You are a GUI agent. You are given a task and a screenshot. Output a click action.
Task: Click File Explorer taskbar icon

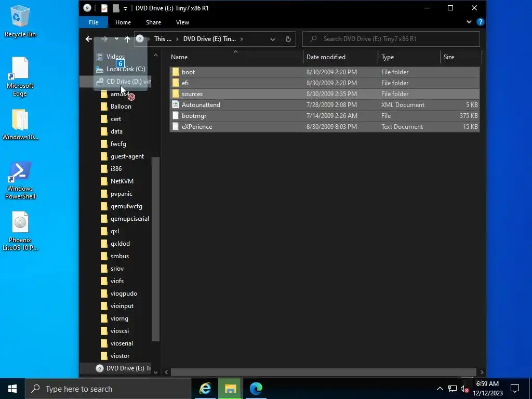pos(230,389)
